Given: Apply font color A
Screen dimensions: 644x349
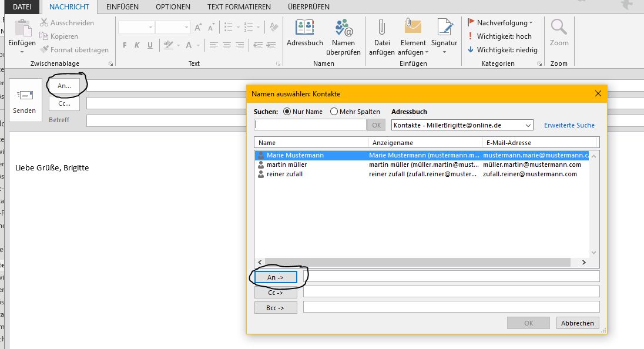Looking at the screenshot, I should (189, 45).
